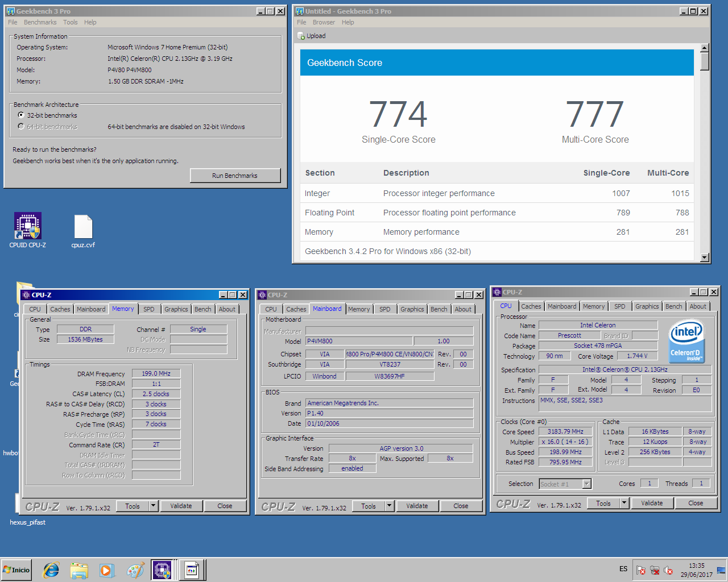Click the ES language indicator
The height and width of the screenshot is (582, 728).
coord(623,569)
